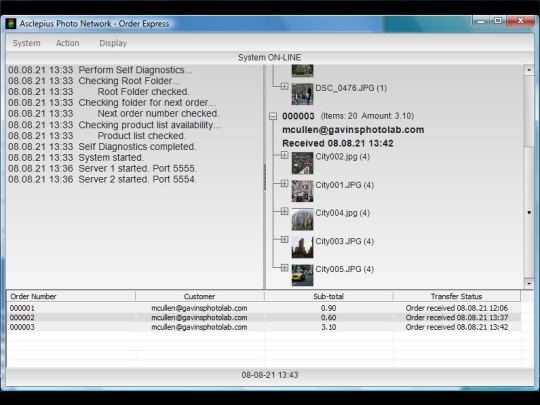Expand the City005.JPG item
Viewport: 540px width, 405px height.
[x=284, y=268]
